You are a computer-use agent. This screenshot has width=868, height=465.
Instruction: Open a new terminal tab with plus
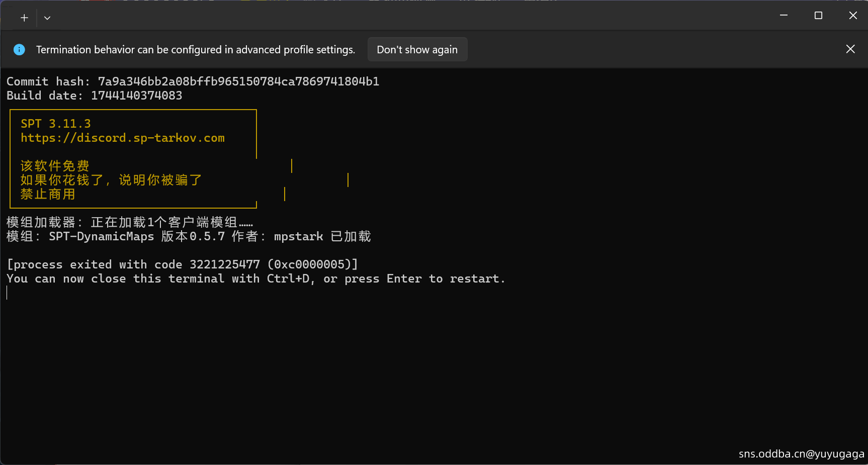pos(24,18)
